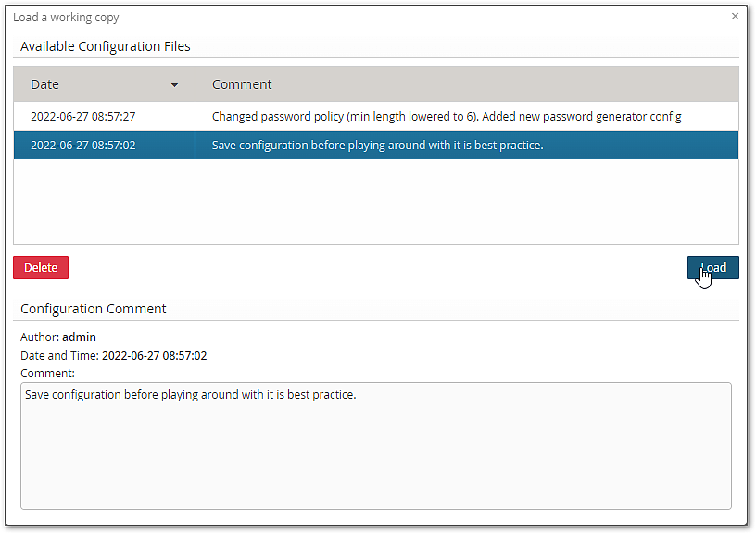756x534 pixels.
Task: Click the Date and Time value in the details
Action: 154,356
